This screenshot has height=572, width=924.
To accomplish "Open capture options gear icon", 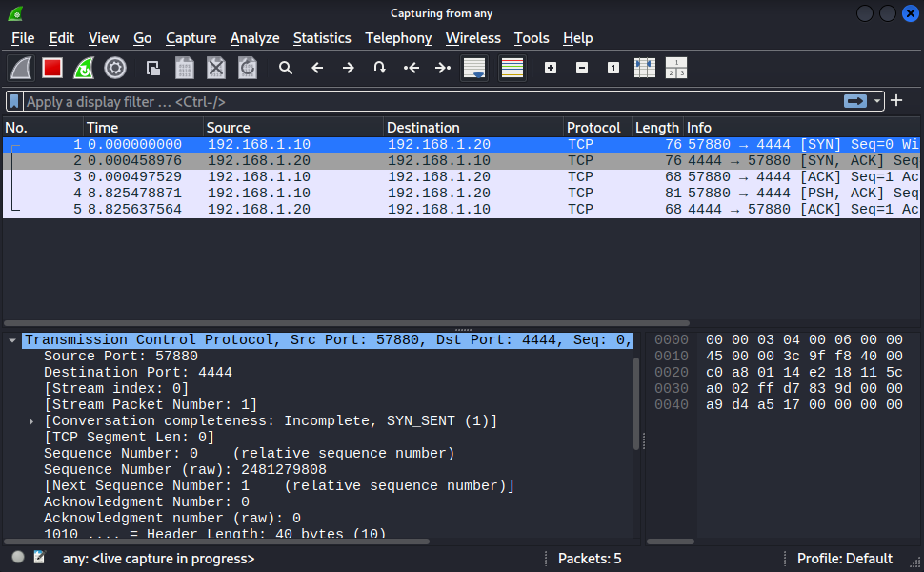I will [x=115, y=68].
